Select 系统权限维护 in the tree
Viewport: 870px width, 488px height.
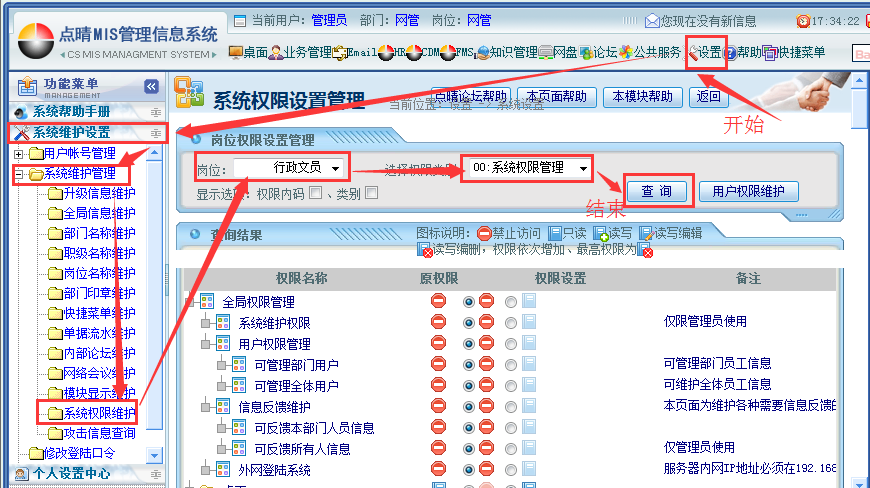coord(99,413)
